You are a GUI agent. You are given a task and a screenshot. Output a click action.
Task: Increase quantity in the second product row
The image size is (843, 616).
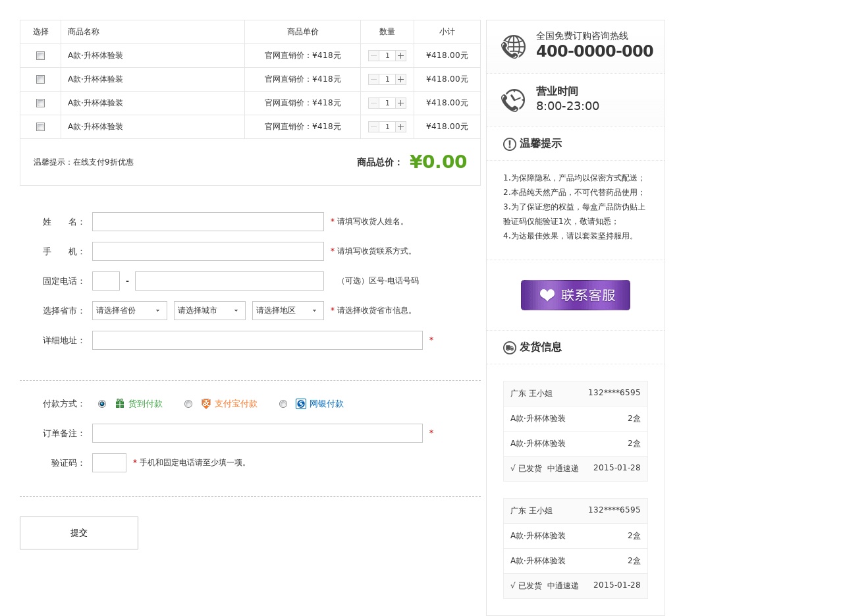point(400,80)
